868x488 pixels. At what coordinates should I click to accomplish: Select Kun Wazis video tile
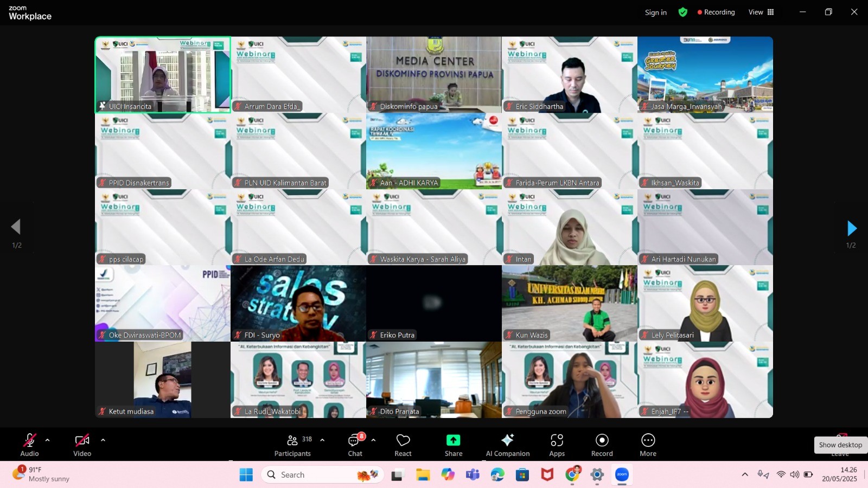point(570,303)
